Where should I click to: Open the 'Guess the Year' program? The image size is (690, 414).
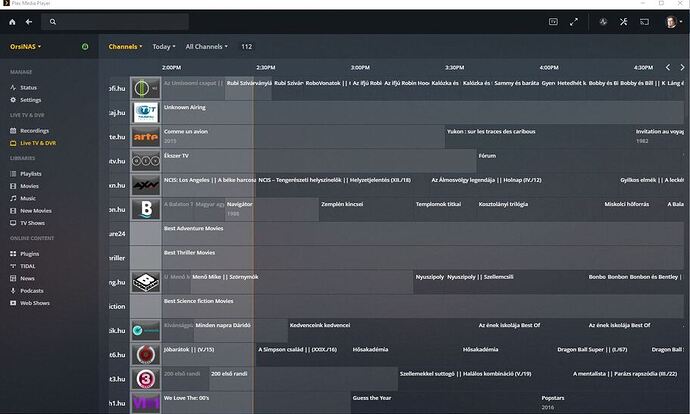(x=445, y=403)
